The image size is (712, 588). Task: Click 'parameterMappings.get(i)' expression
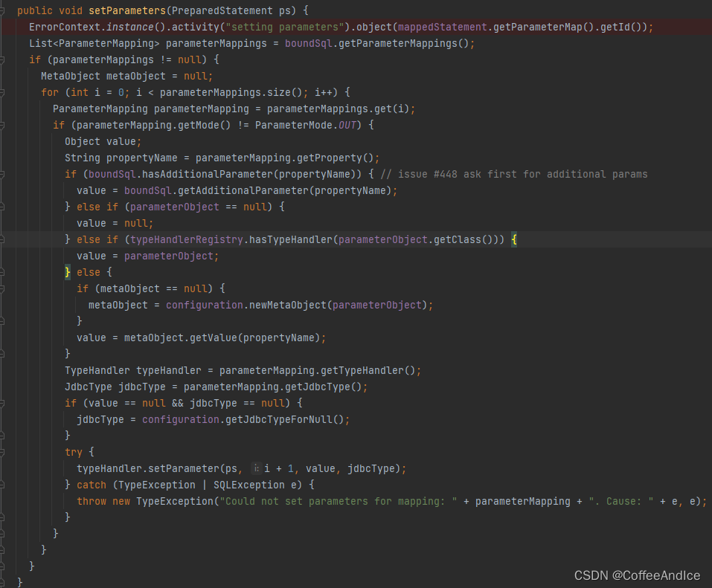[x=338, y=109]
